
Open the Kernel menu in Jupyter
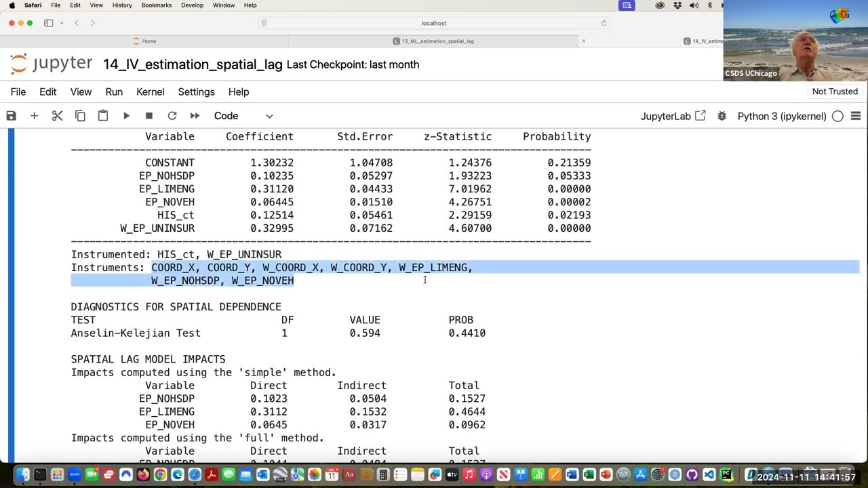[x=151, y=91]
